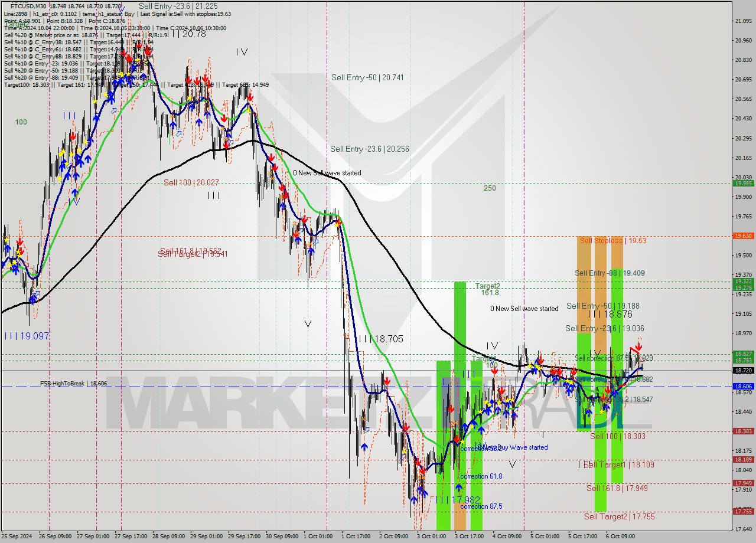Select the 17.755 red price tag
The width and height of the screenshot is (756, 543).
click(743, 511)
